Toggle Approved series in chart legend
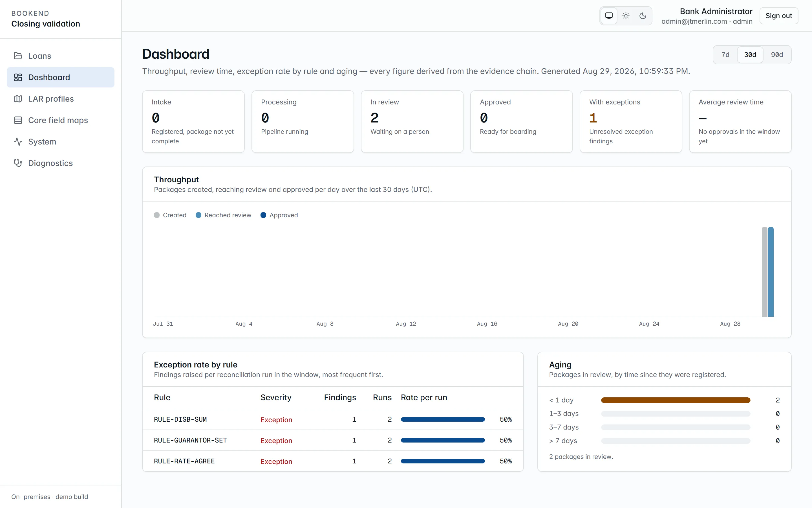 tap(279, 215)
